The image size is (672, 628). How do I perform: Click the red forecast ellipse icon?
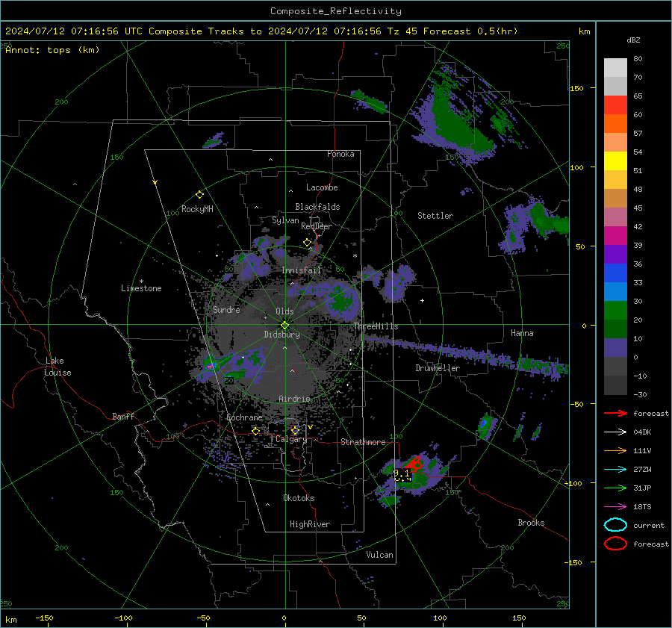pos(615,543)
